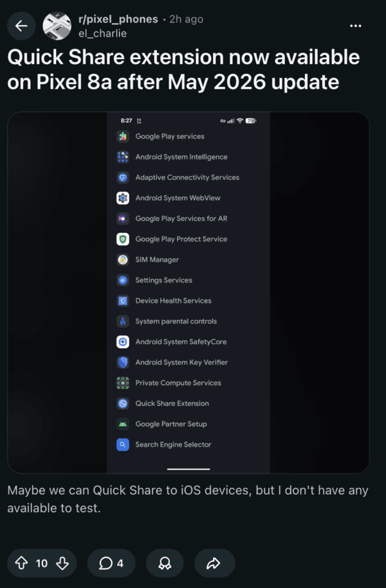Open the r/pixel_phones community avatar
This screenshot has height=588, width=386.
point(57,26)
